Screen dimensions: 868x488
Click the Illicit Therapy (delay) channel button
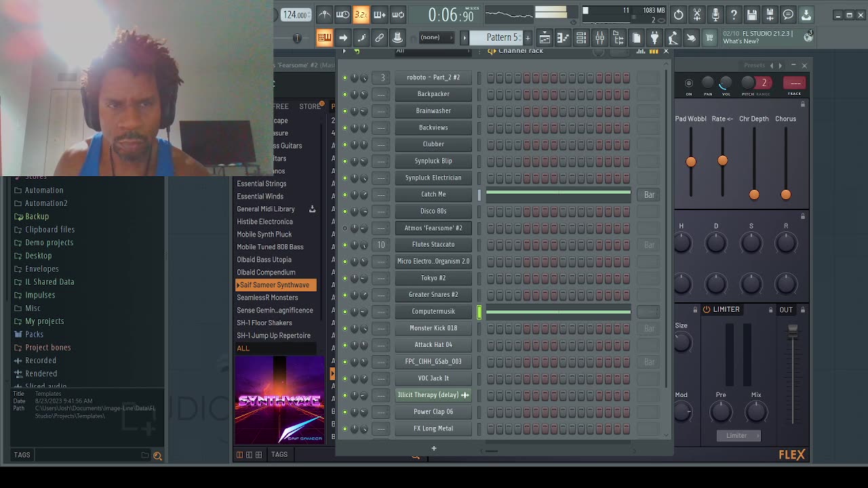point(433,395)
